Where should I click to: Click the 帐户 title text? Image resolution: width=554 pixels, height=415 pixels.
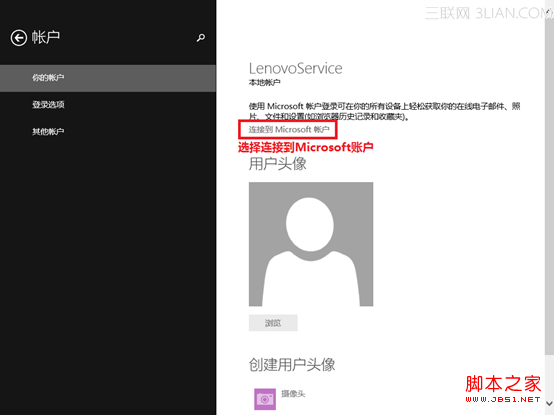46,37
